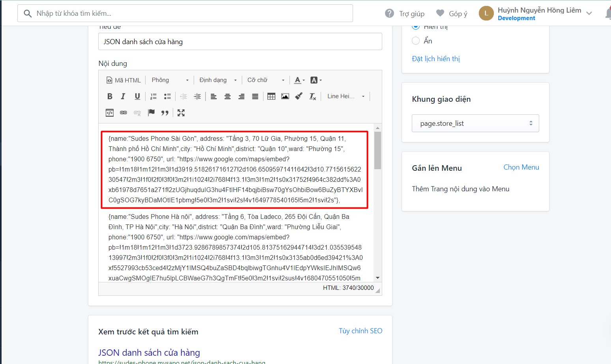
Task: Remove the hyperlink
Action: pos(137,113)
